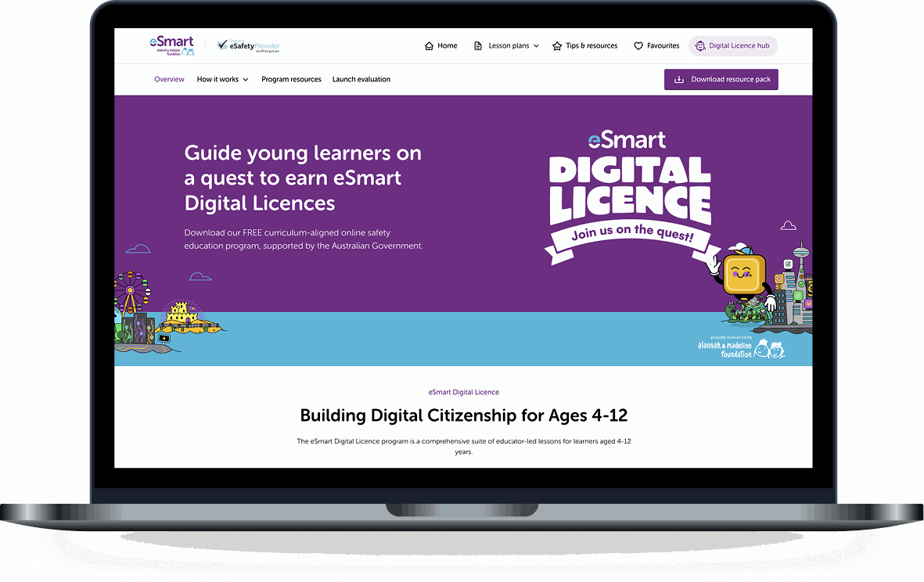The image size is (924, 582).
Task: Expand the Lesson plans dropdown chevron
Action: 536,46
